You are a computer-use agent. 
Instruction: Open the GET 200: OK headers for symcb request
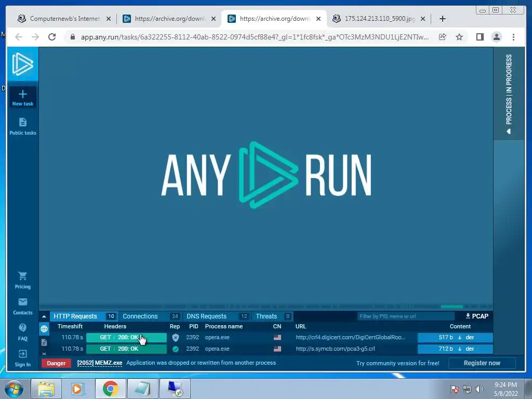[x=126, y=349]
